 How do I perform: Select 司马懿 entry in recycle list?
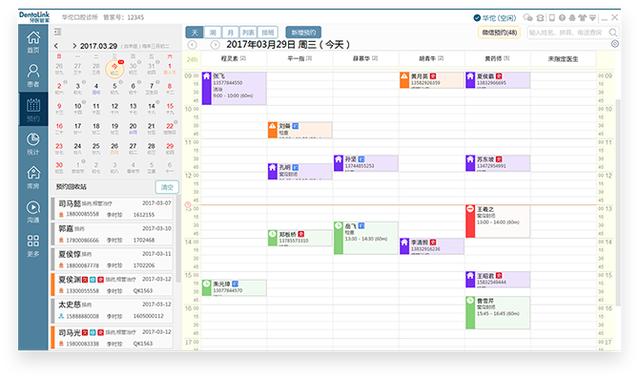pos(113,208)
